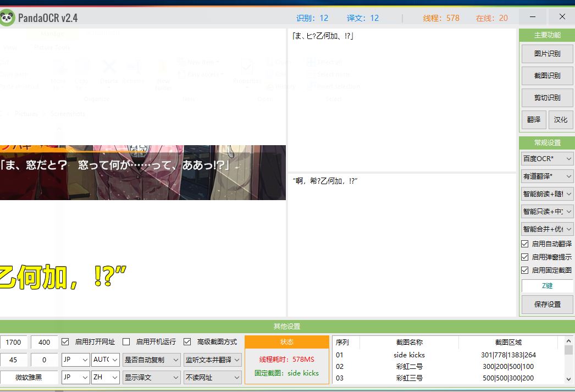The image size is (575, 392).
Task: Toggle 启用自动翻译 auto-translate checkbox
Action: 524,244
